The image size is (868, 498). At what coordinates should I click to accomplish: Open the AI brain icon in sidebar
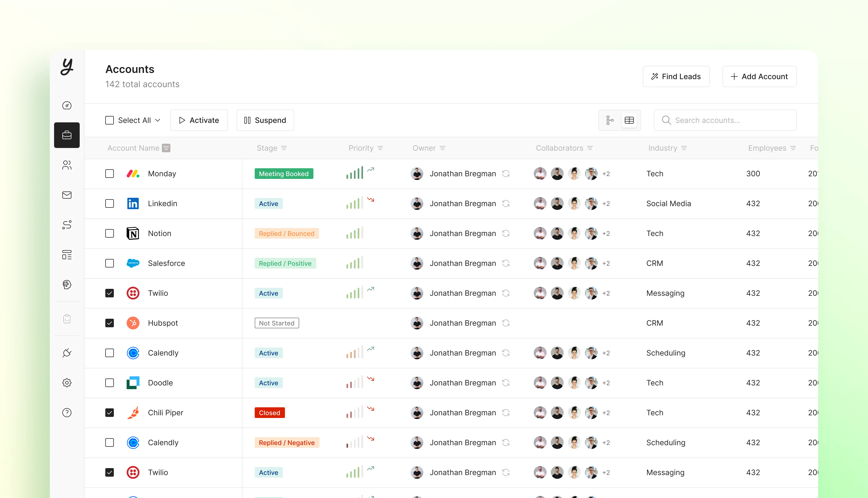pyautogui.click(x=67, y=285)
